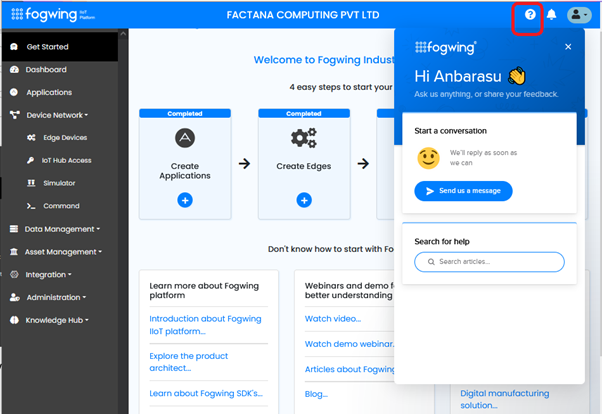Click Search for help heading
Viewport: 602px width, 414px height.
tap(442, 242)
